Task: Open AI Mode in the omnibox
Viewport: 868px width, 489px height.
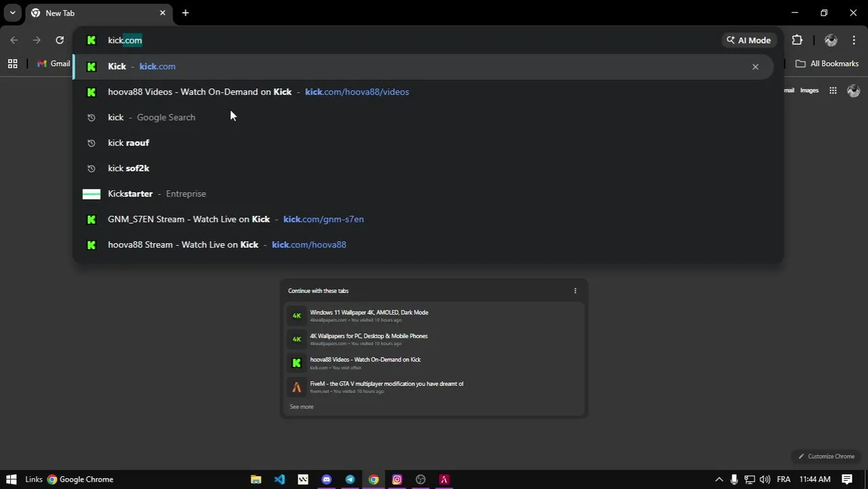Action: coord(748,40)
